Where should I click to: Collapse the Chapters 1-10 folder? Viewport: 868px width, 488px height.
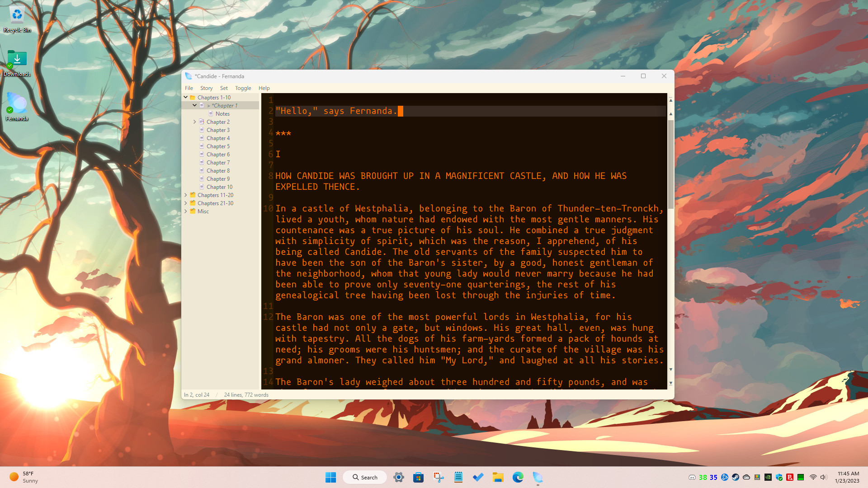pos(185,97)
